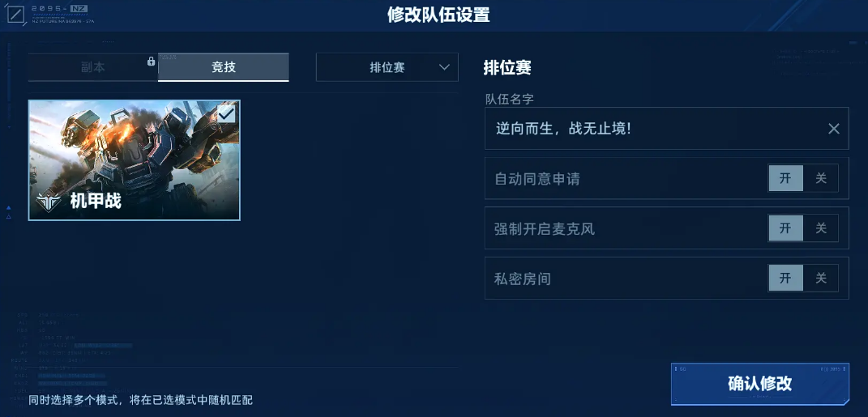Set 自动同意申请 to 开
868x417 pixels.
tap(785, 178)
